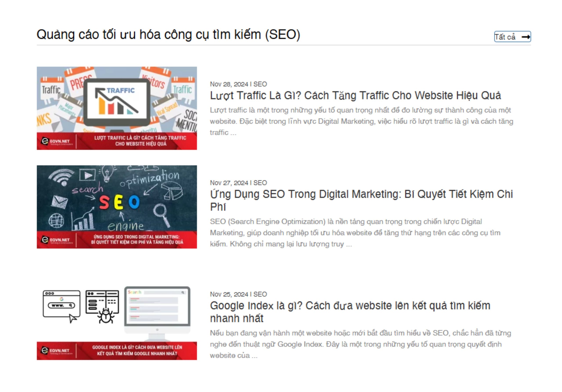This screenshot has height=392, width=562.
Task: Click the excerpt text under Google Index article
Action: click(x=360, y=344)
